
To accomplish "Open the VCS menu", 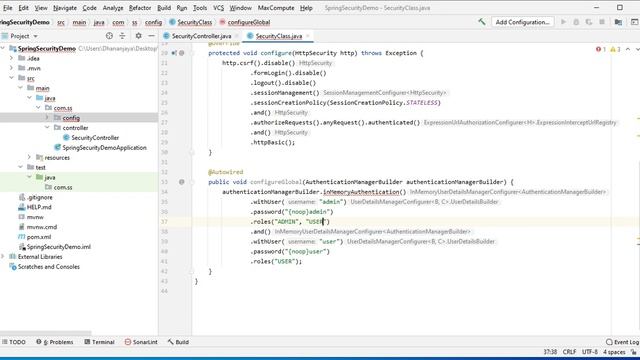I will (218, 8).
